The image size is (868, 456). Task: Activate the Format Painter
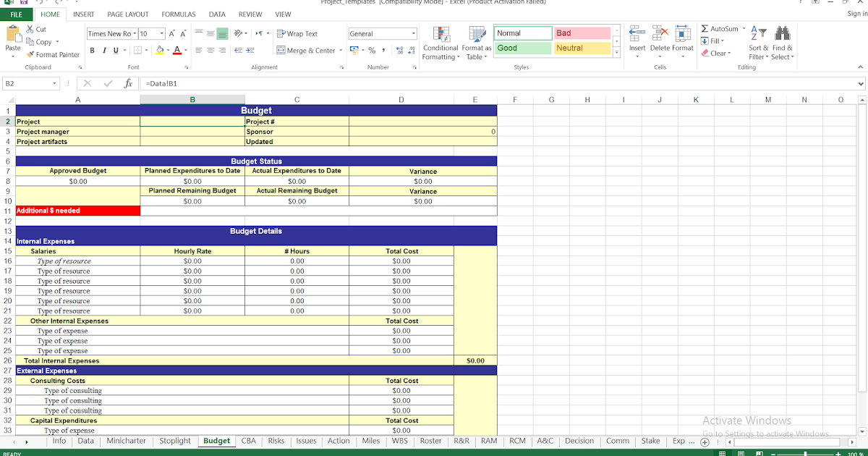[53, 54]
